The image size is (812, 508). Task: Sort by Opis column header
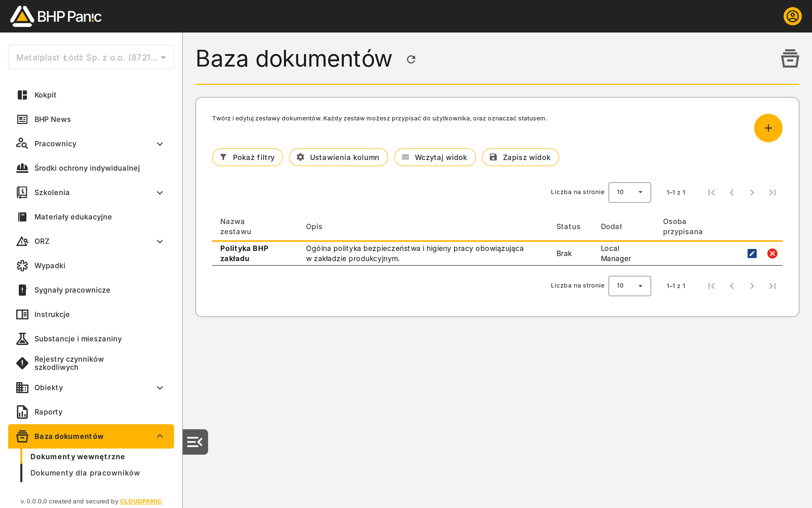click(x=314, y=227)
